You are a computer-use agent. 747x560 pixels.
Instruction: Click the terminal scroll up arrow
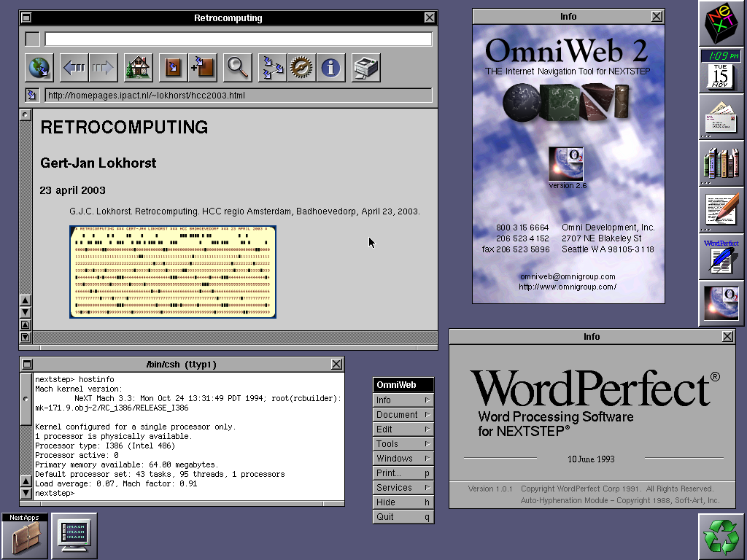click(x=26, y=481)
